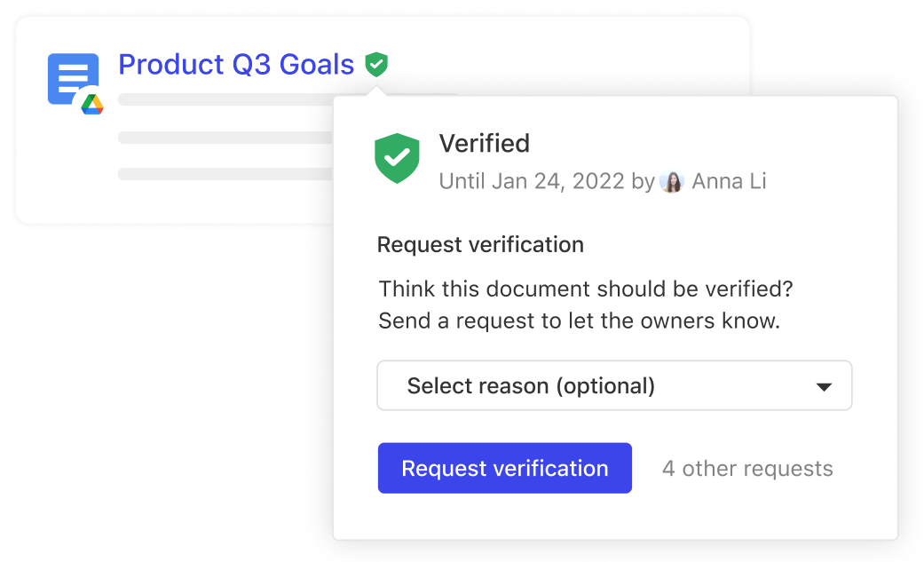Expand the reason selection combo box
The image size is (924, 562).
point(614,385)
